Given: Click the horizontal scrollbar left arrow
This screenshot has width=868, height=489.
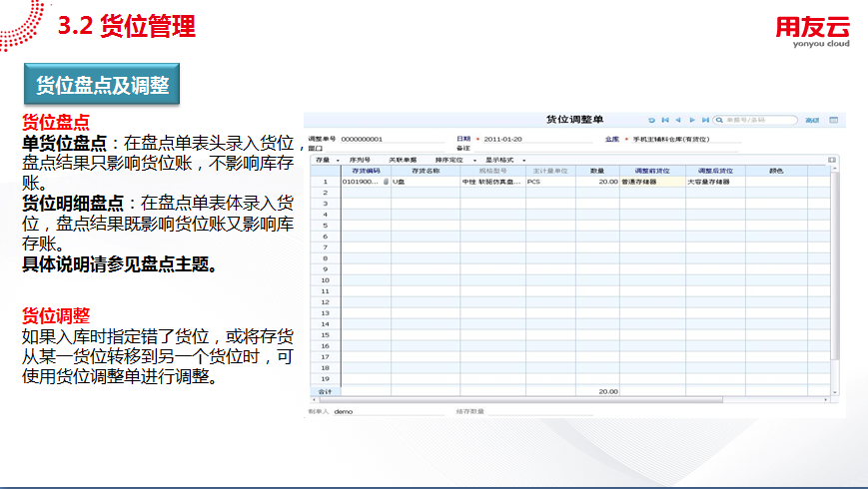Looking at the screenshot, I should (x=314, y=399).
